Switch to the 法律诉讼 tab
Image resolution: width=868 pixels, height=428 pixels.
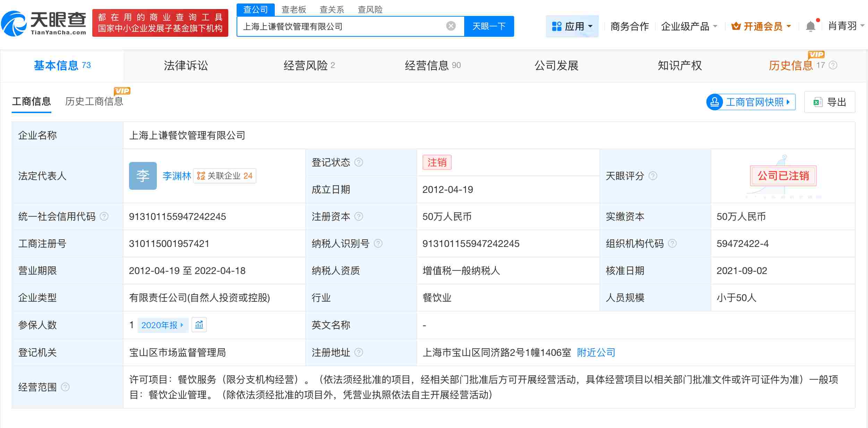click(x=185, y=65)
